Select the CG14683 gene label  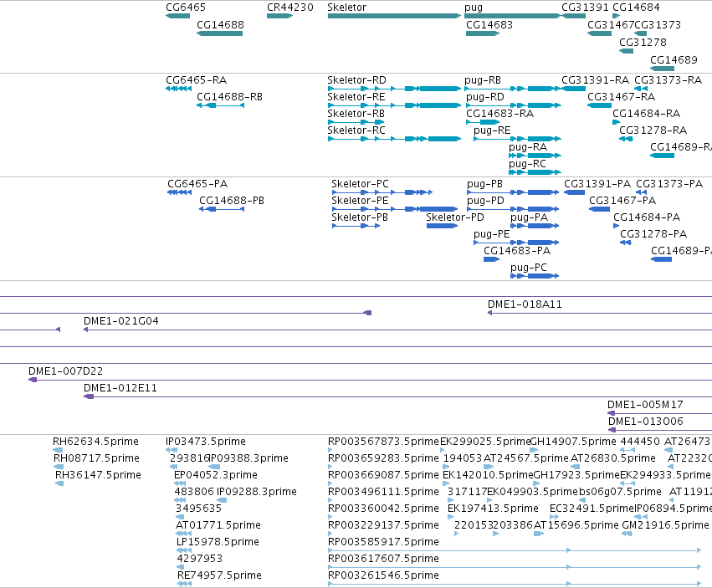point(489,24)
